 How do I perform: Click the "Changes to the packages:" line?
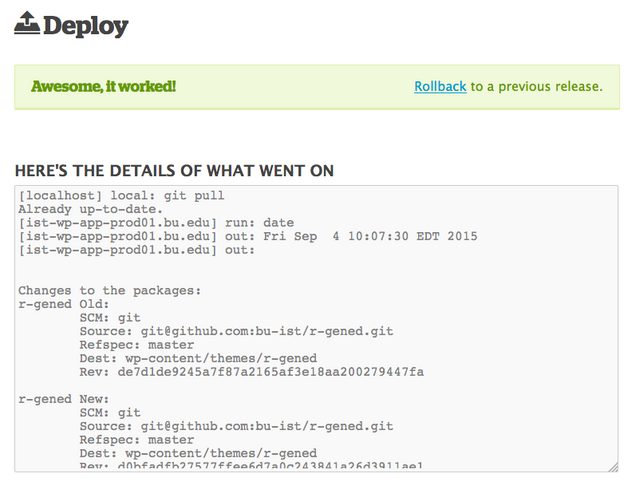tap(110, 291)
